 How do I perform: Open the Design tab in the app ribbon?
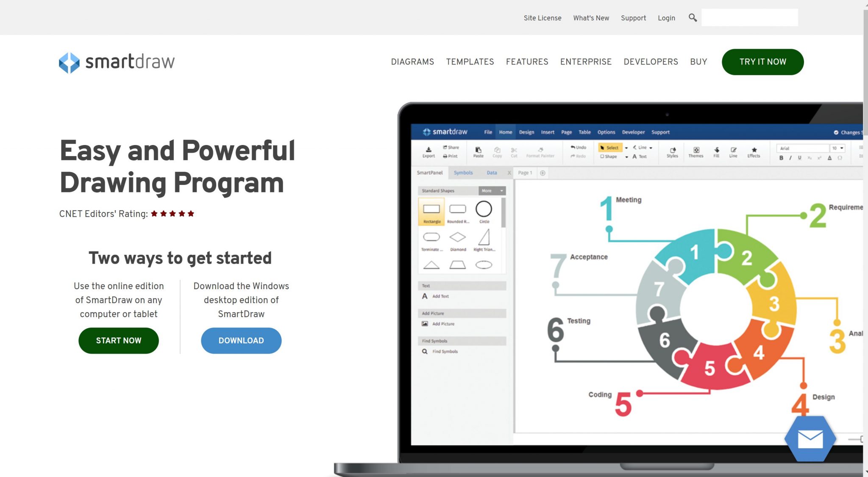click(x=526, y=132)
